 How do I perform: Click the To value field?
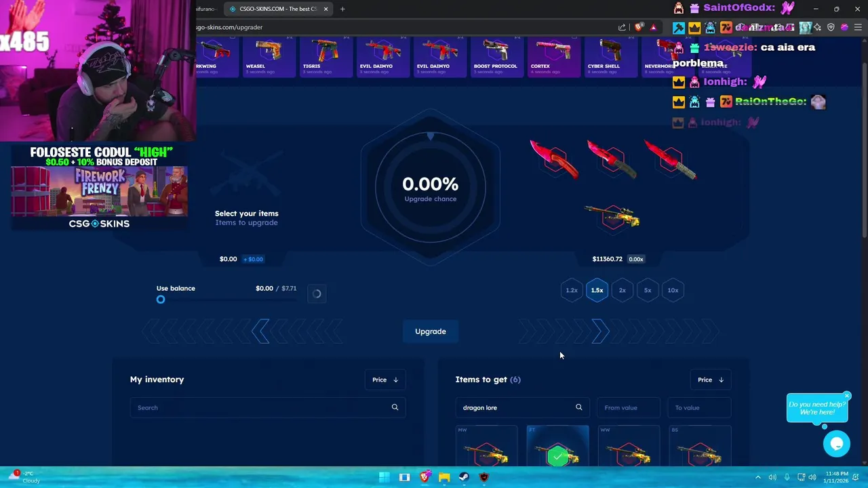tap(700, 407)
